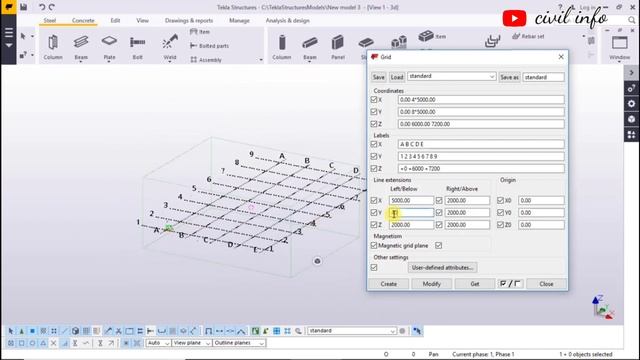The image size is (640, 360).
Task: Click the Get button
Action: (x=475, y=284)
